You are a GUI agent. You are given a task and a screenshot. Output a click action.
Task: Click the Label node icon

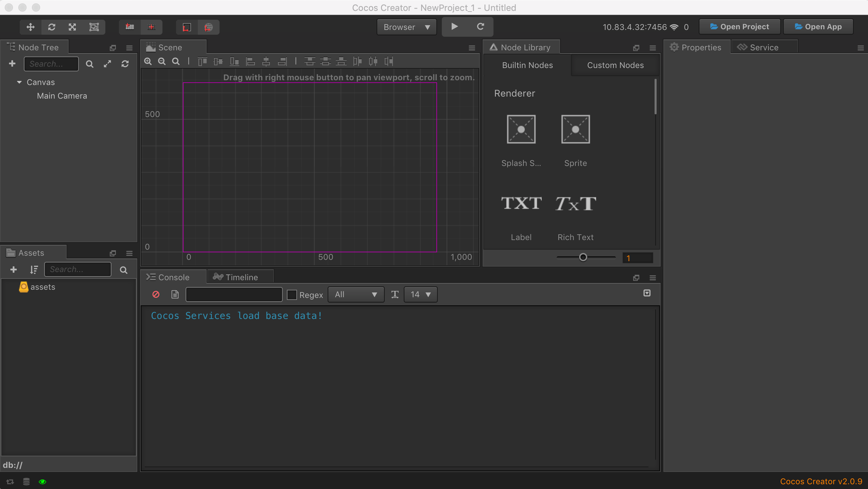pos(521,203)
